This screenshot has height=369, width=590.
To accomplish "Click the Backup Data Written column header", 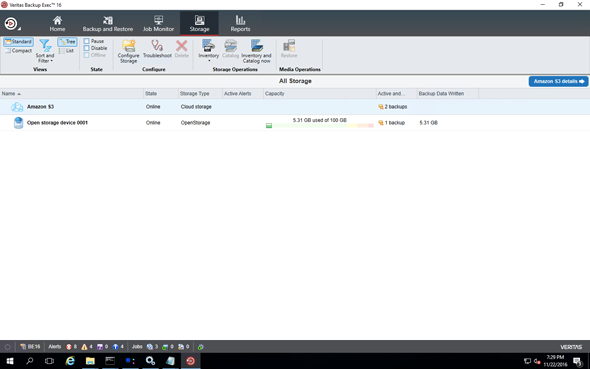I will pos(448,94).
